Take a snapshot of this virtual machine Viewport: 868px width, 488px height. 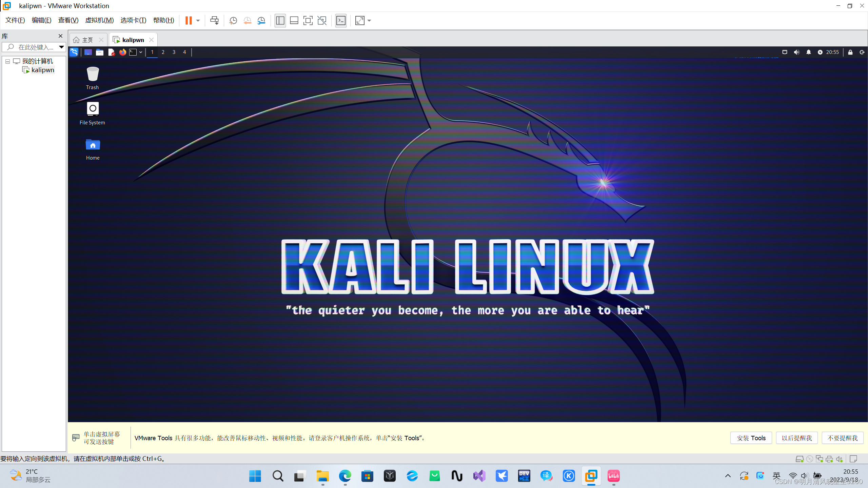tap(233, 21)
